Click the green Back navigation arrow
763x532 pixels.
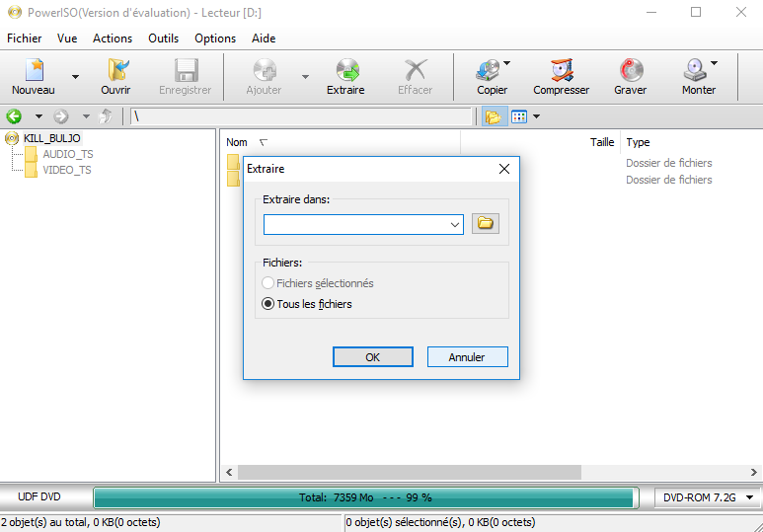(14, 116)
